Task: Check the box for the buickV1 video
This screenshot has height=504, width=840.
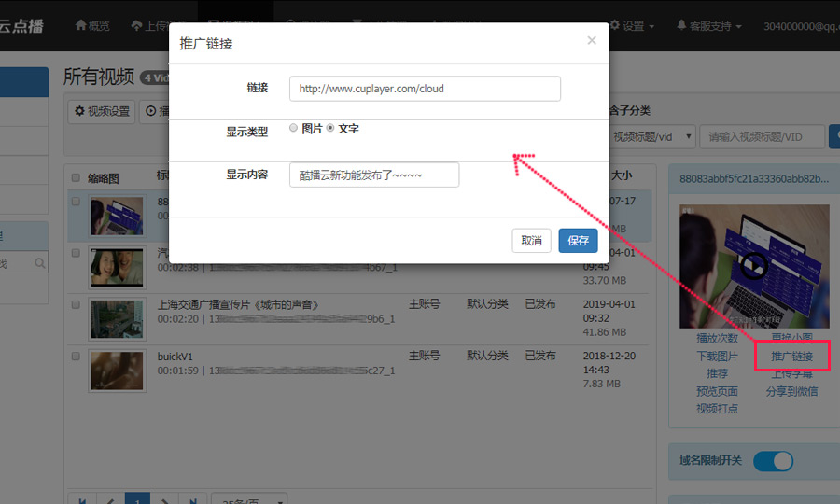Action: [x=76, y=356]
